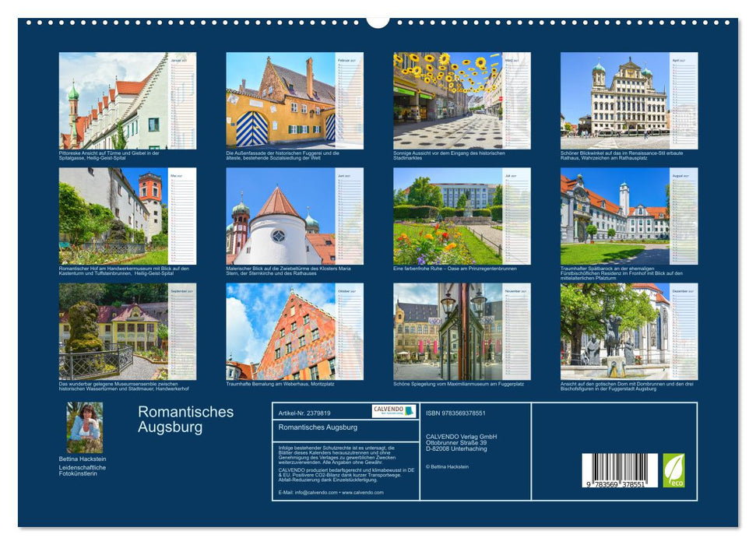Image resolution: width=756 pixels, height=545 pixels.
Task: Open the November Maximilianmuseum reflection thumbnail
Action: (x=462, y=332)
